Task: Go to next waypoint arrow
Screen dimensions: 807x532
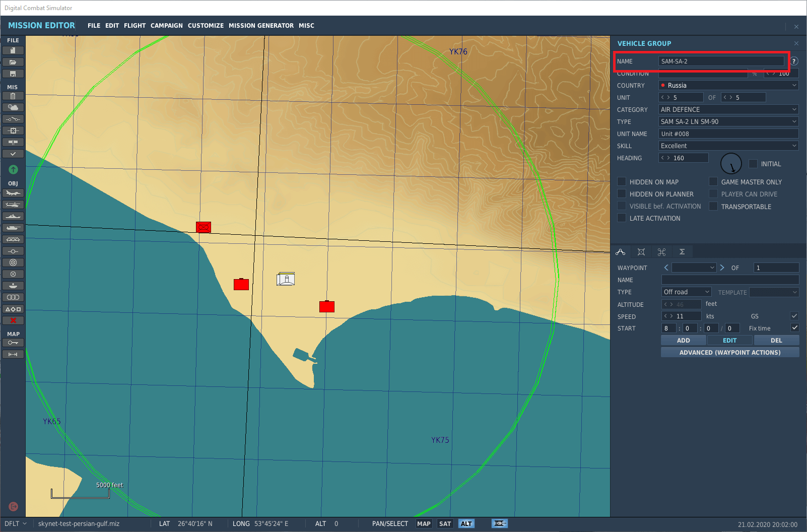Action: coord(722,268)
